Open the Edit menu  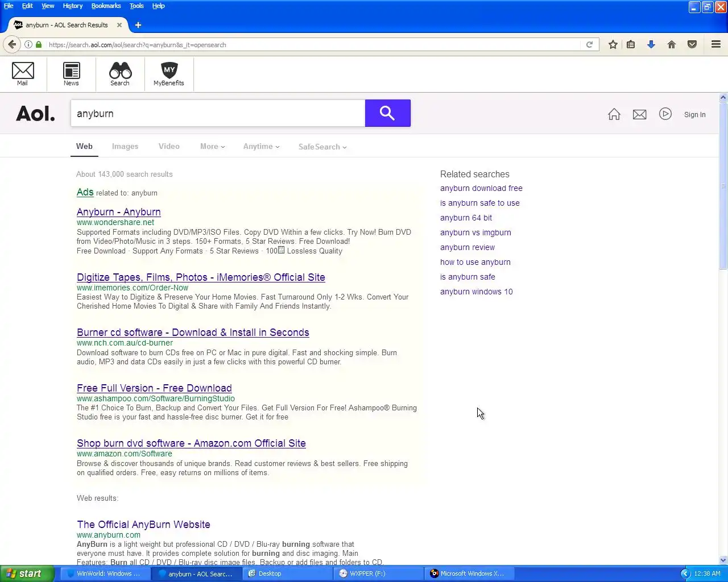point(27,6)
